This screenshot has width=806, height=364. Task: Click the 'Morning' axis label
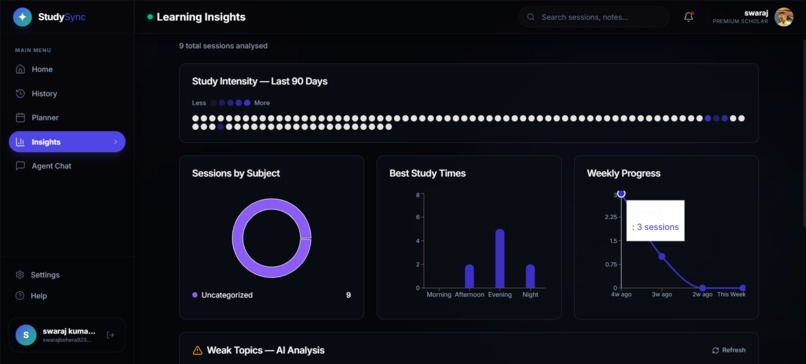[438, 295]
